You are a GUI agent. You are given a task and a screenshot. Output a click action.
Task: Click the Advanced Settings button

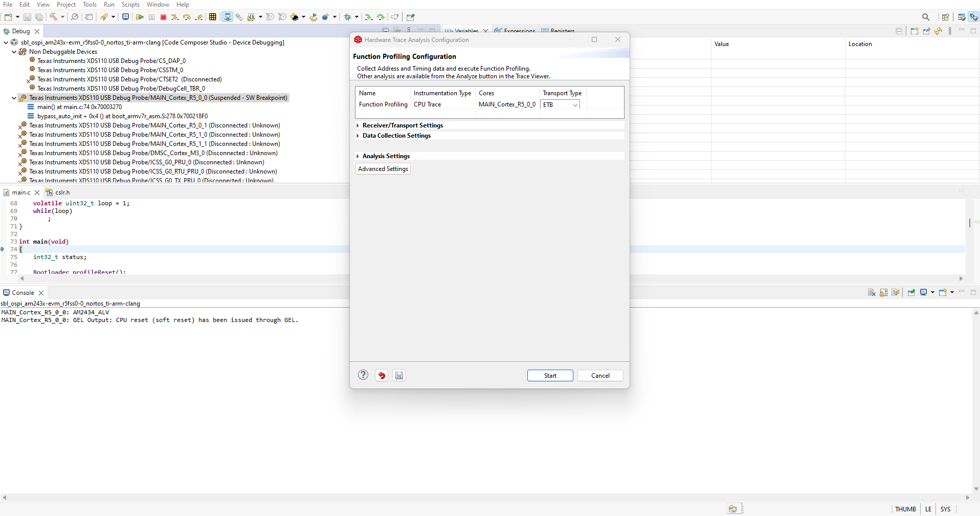[383, 169]
